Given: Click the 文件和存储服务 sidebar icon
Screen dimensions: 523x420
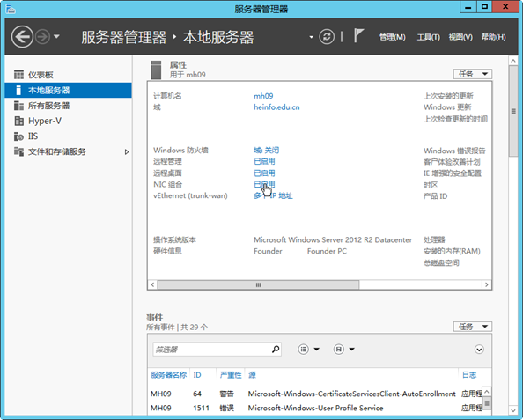Looking at the screenshot, I should (18, 151).
